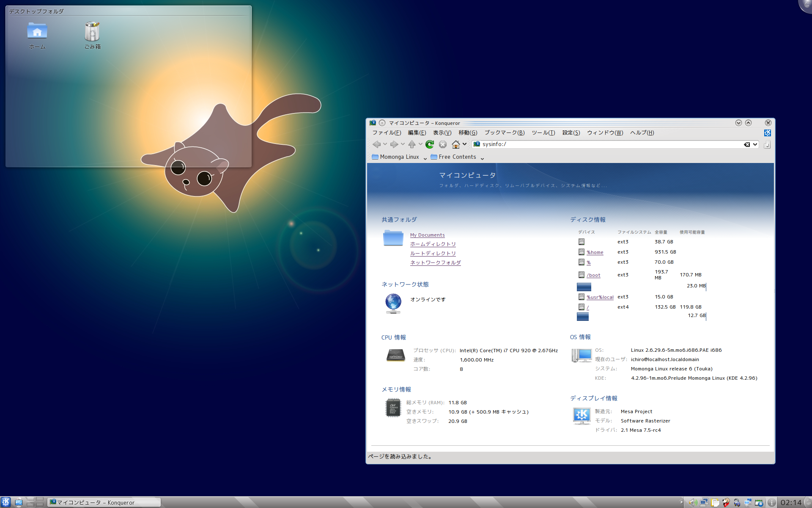Click the /boot disk usage bar
This screenshot has height=508, width=812.
pyautogui.click(x=584, y=287)
